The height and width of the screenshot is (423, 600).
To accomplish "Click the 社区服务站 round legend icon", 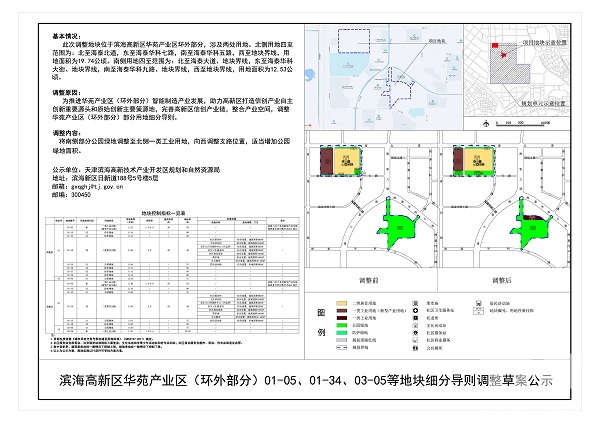I will tap(416, 333).
